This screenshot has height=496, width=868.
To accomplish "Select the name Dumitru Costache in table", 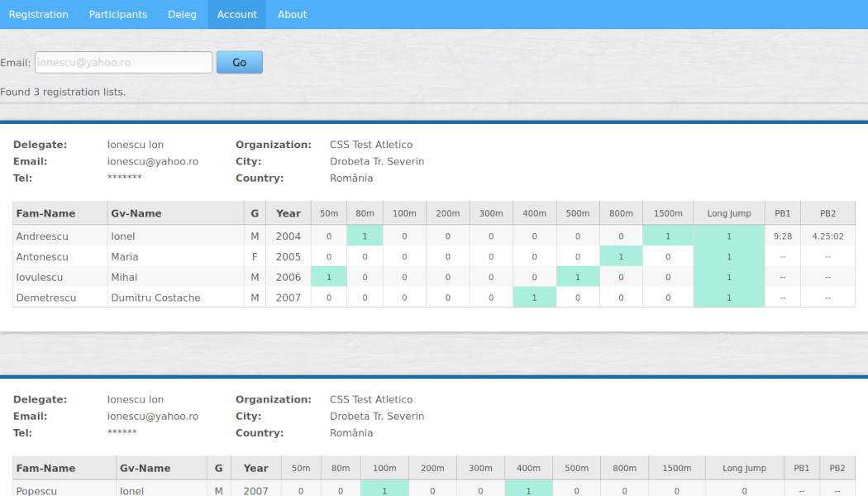I will 155,298.
